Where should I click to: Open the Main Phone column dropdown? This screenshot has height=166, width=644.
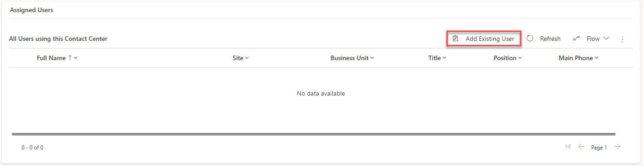(x=597, y=58)
